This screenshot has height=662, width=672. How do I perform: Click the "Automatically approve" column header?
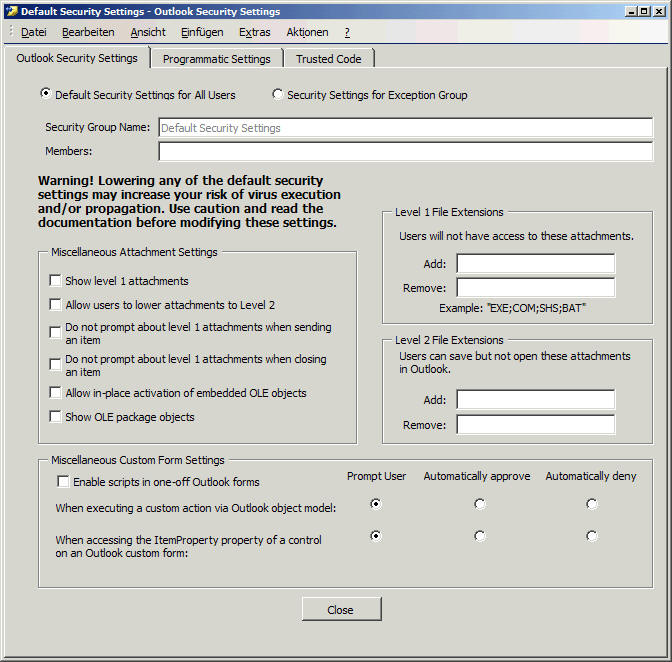coord(477,476)
